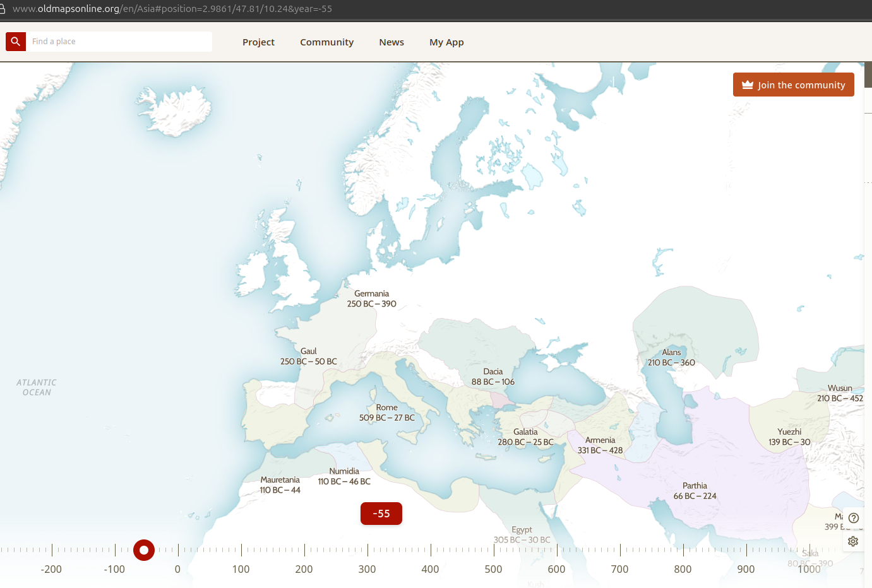Jump to year 100 on timeline

click(x=241, y=569)
